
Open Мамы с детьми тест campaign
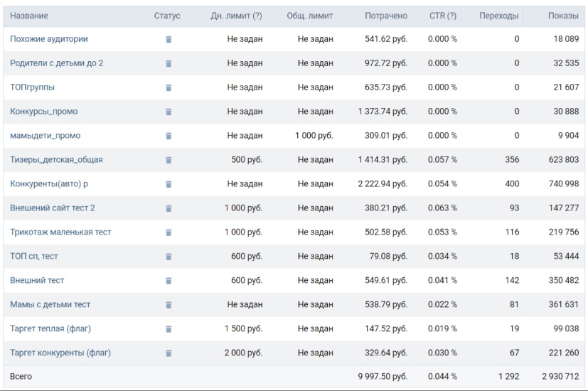click(x=50, y=304)
